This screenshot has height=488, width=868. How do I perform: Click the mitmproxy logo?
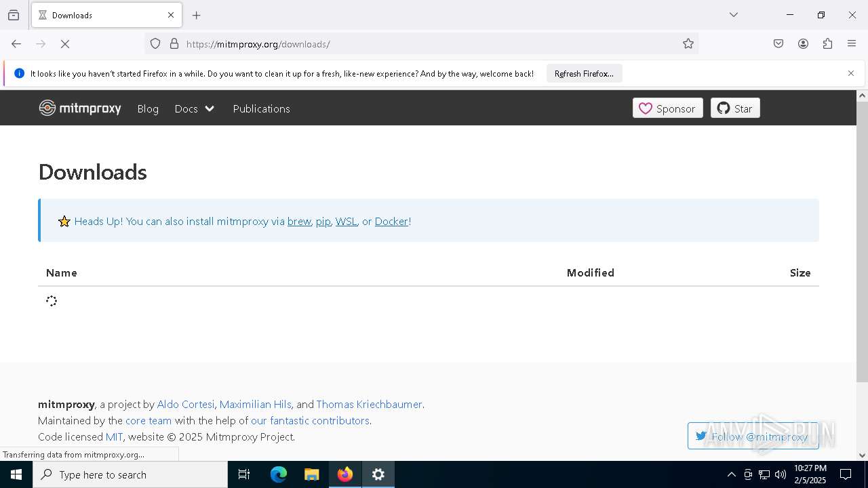pos(80,108)
